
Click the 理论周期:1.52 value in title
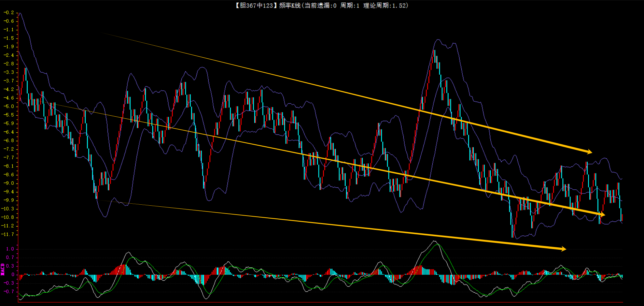point(385,5)
